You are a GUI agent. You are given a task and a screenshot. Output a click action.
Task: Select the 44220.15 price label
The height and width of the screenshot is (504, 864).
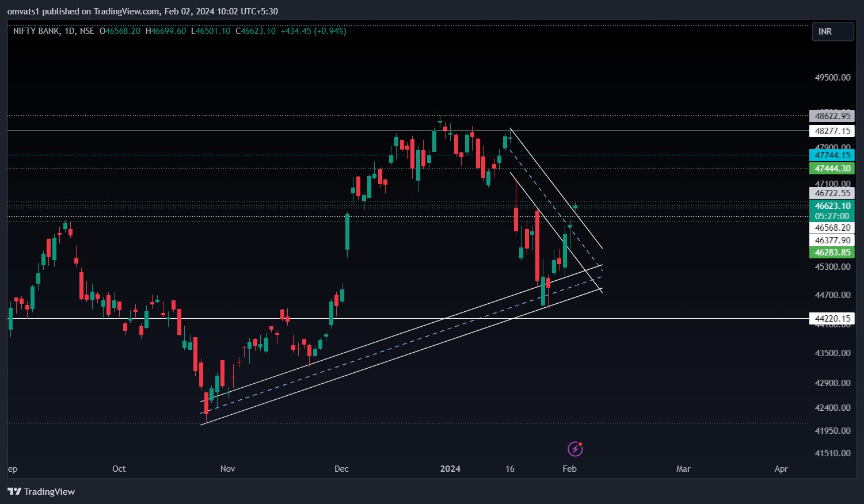coord(832,319)
